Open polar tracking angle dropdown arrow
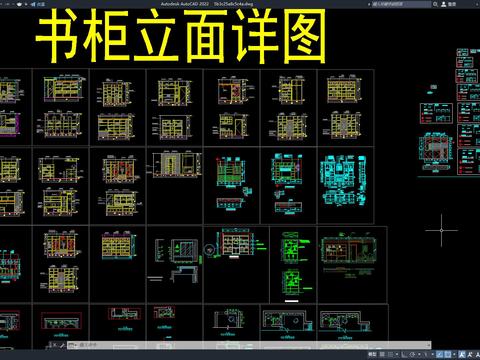This screenshot has height=360, width=480. [419, 354]
